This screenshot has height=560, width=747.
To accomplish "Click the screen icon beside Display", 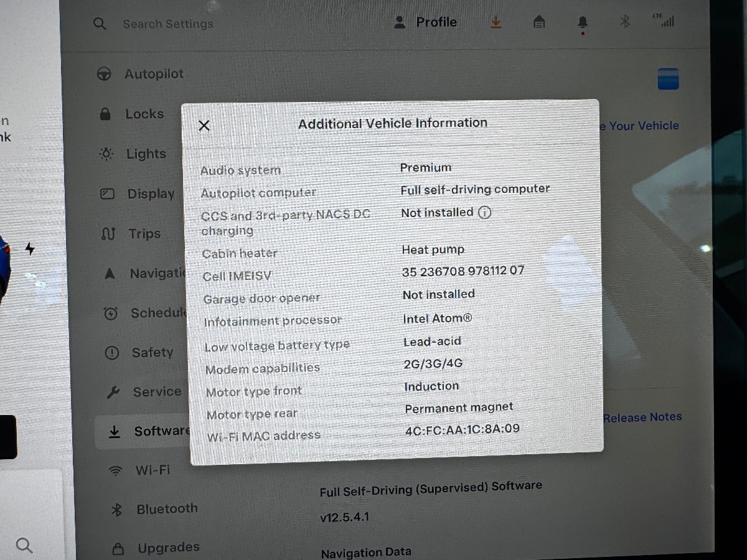I will tap(107, 194).
